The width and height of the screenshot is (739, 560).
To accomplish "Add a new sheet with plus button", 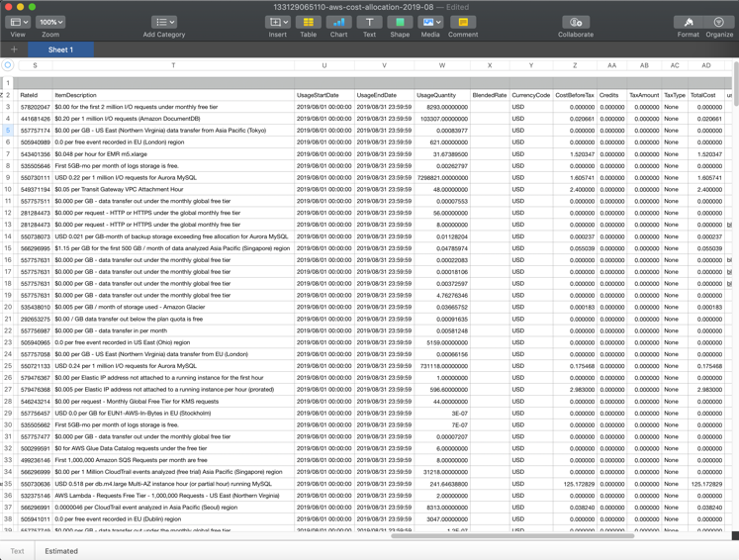I will pyautogui.click(x=14, y=49).
